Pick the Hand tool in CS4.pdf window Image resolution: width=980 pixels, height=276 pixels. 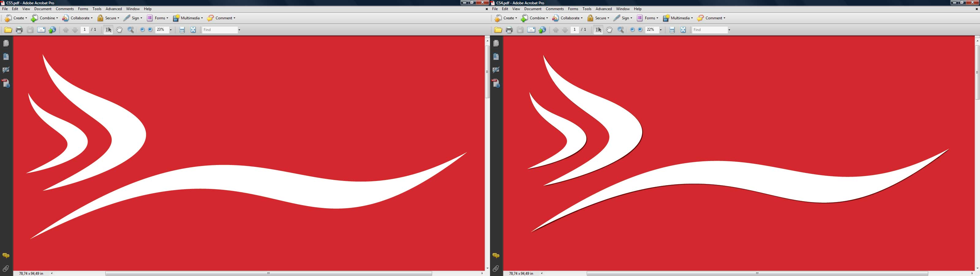click(x=609, y=30)
